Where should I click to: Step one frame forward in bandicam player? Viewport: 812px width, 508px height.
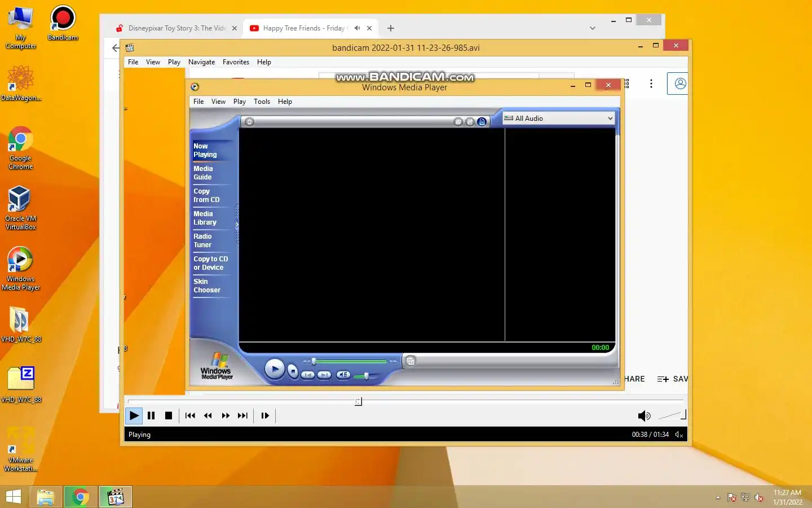click(265, 416)
